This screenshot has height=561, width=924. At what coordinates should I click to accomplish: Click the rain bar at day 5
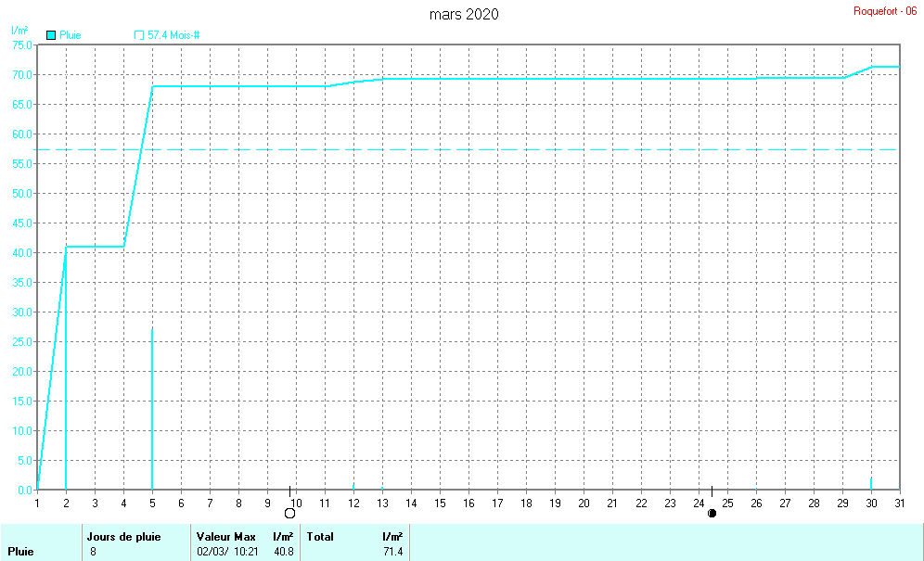click(x=152, y=409)
